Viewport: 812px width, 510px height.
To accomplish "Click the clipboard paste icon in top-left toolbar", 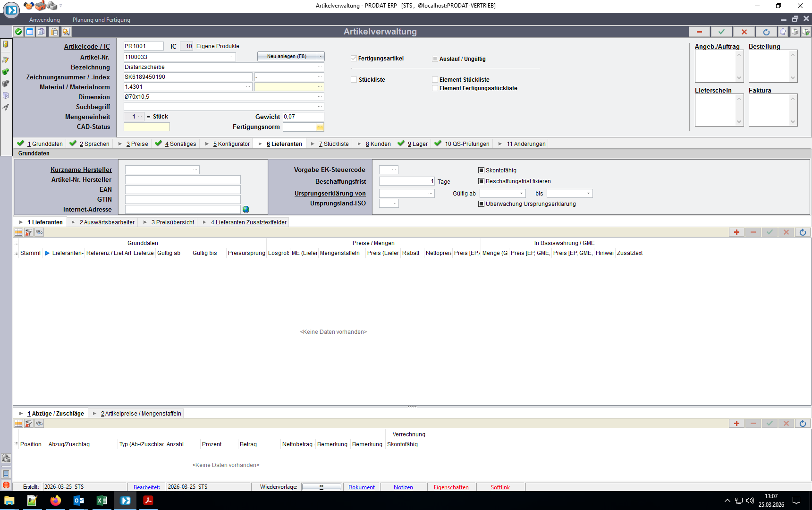I will (54, 32).
